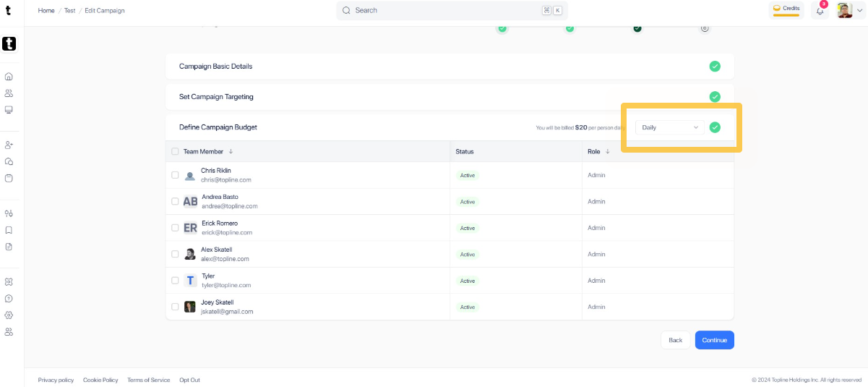
Task: Click the email jskatell@gmail.com
Action: (x=227, y=312)
